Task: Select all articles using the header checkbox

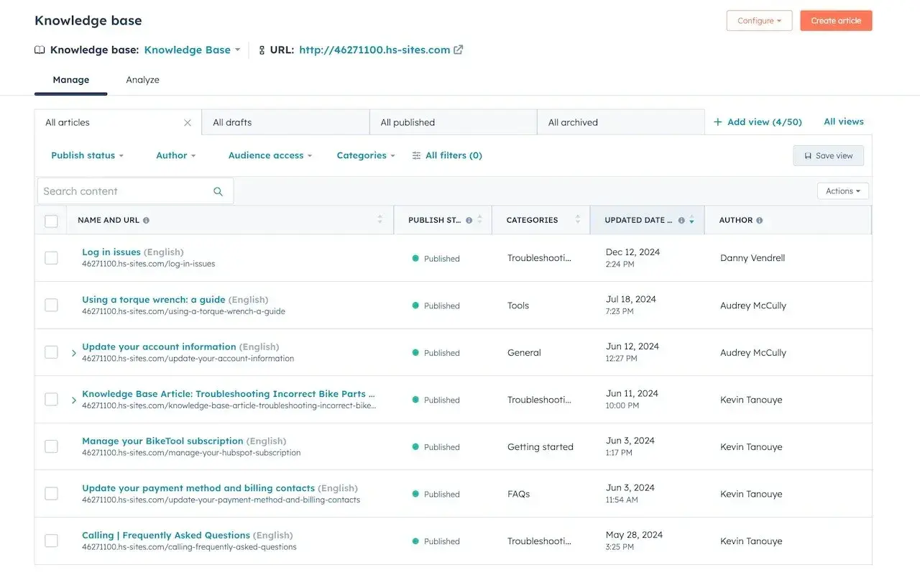Action: click(51, 220)
